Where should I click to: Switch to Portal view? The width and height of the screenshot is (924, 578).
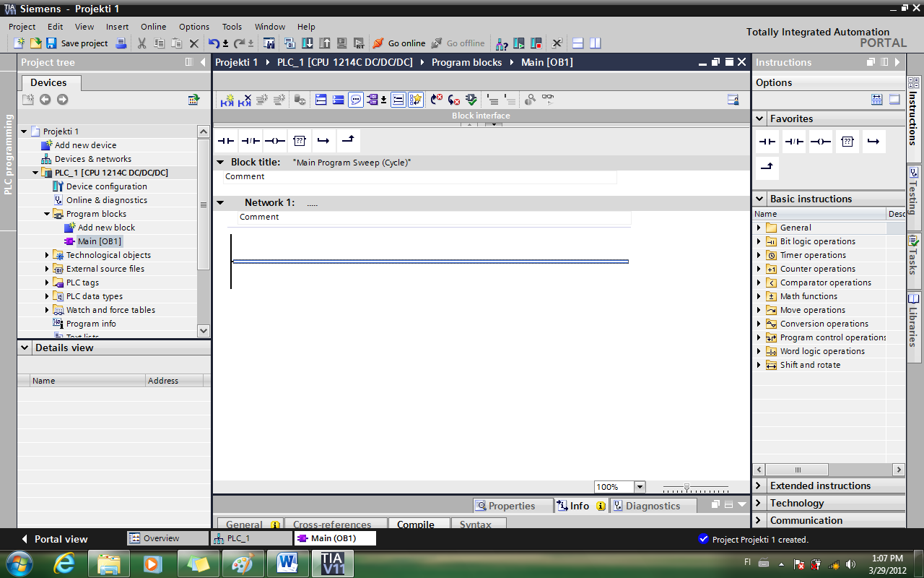[54, 539]
